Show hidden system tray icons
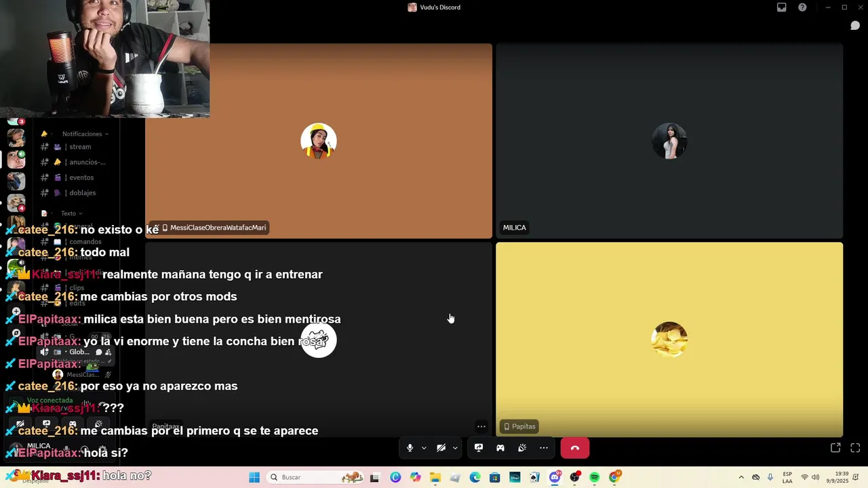Image resolution: width=868 pixels, height=488 pixels. tap(741, 477)
